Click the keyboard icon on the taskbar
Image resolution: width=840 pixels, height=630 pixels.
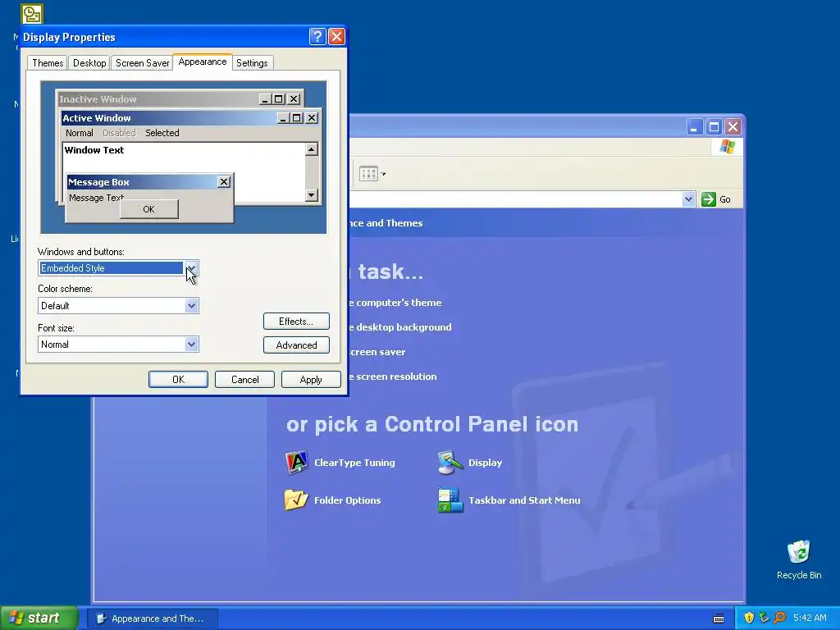tap(719, 619)
